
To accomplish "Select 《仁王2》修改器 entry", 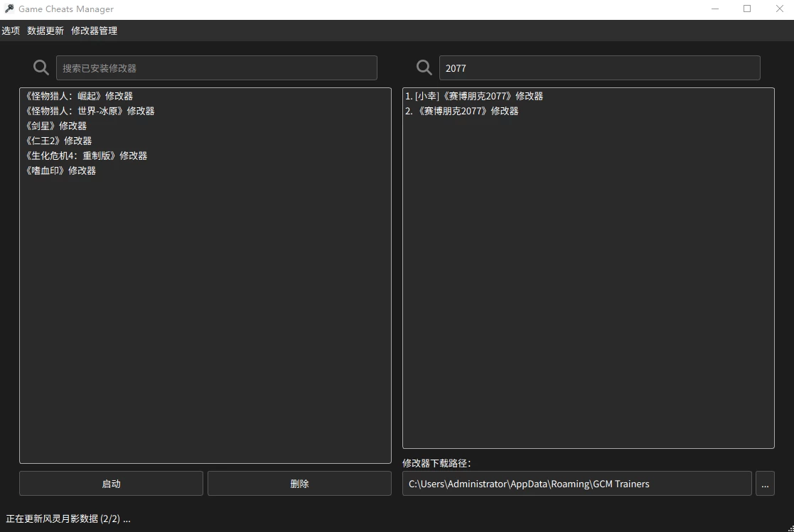I will pos(205,141).
